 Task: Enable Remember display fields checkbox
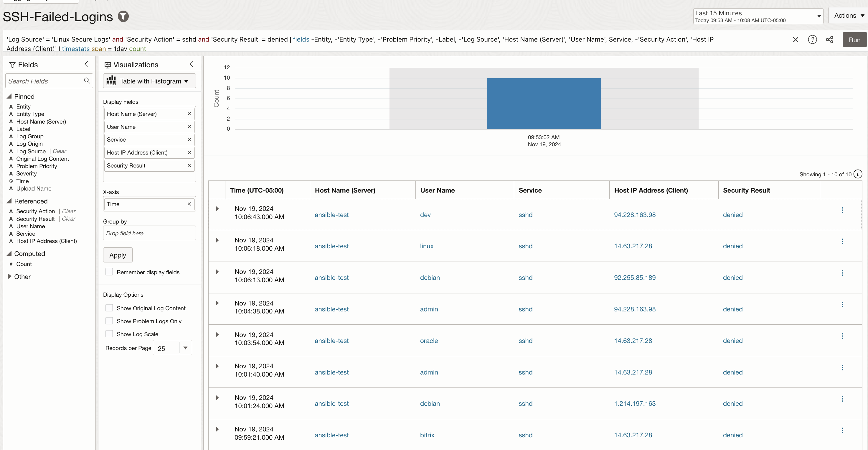tap(109, 272)
